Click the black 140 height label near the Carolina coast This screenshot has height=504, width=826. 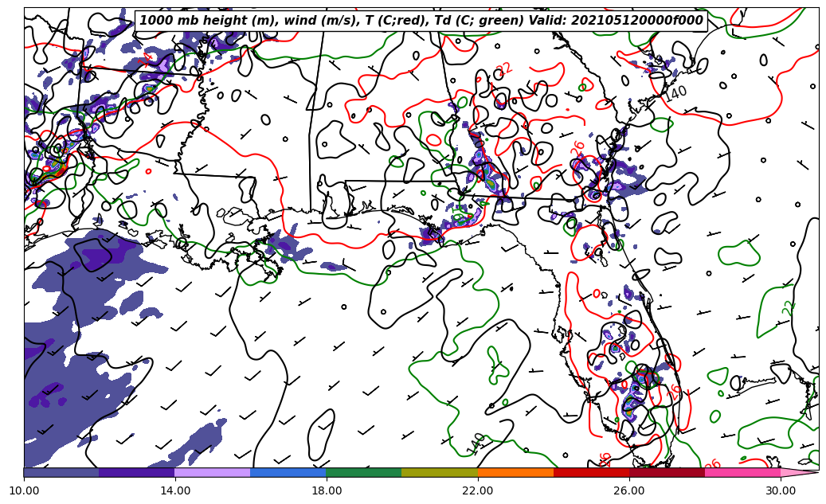click(675, 94)
